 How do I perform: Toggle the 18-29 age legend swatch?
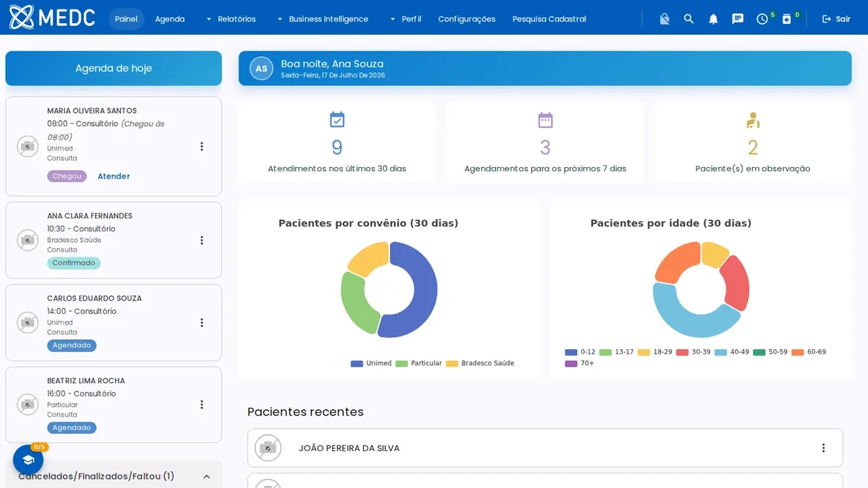tap(644, 352)
